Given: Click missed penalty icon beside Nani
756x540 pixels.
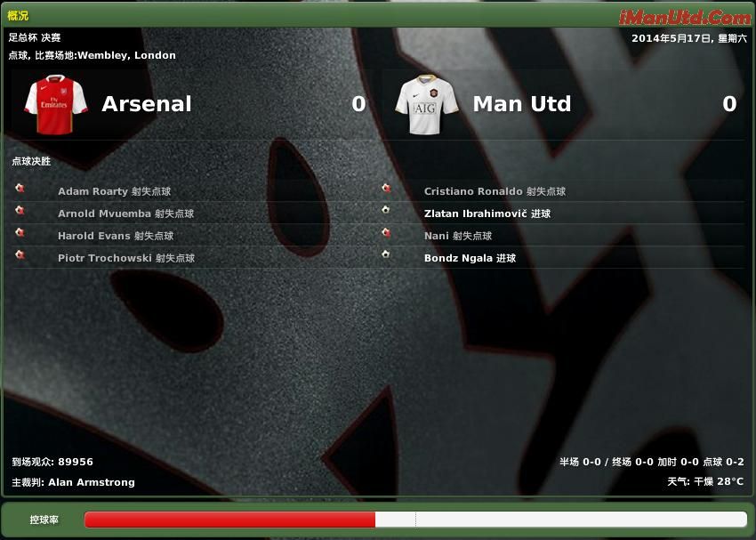Looking at the screenshot, I should click(386, 232).
